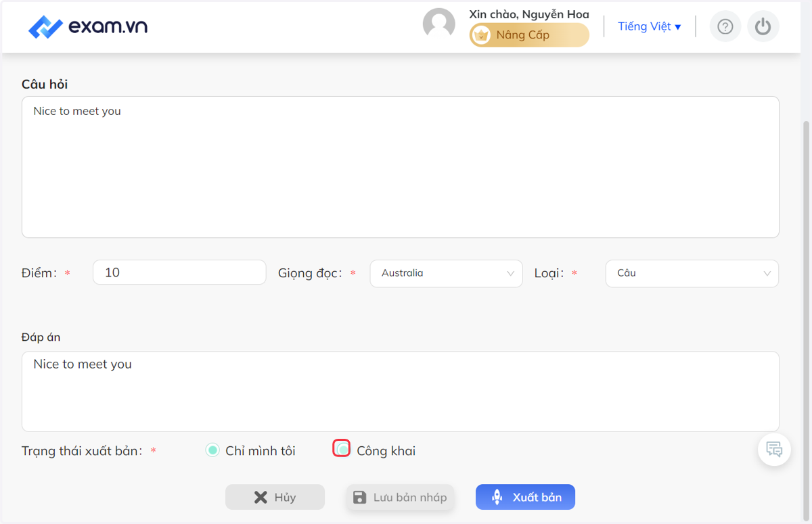This screenshot has width=812, height=524.
Task: Click the exam.vn logo
Action: (88, 27)
